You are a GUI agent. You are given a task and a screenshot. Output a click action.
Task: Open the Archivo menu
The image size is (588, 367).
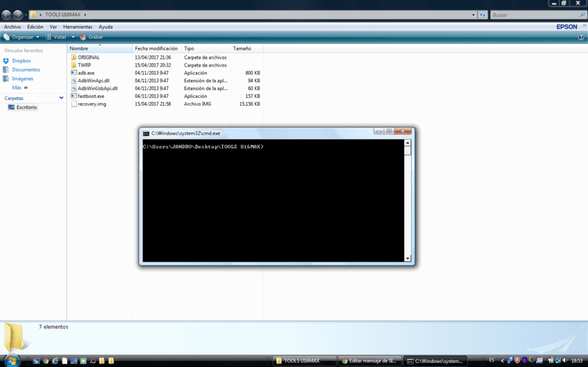coord(12,27)
